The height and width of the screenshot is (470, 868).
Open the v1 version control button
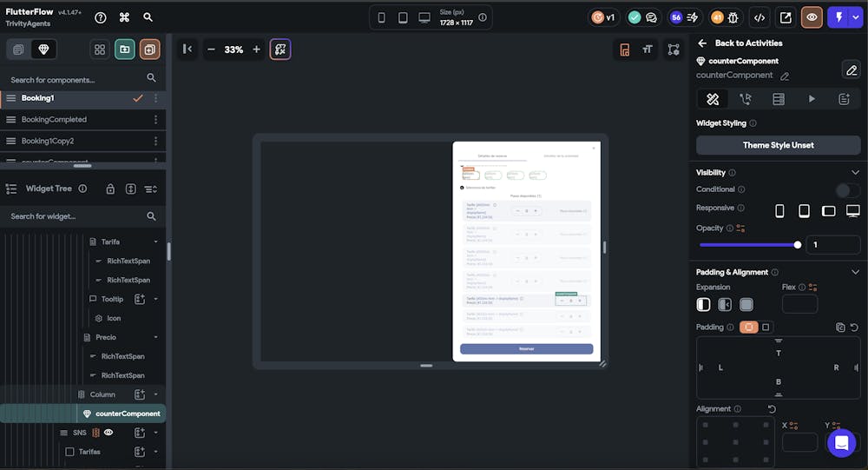(603, 17)
